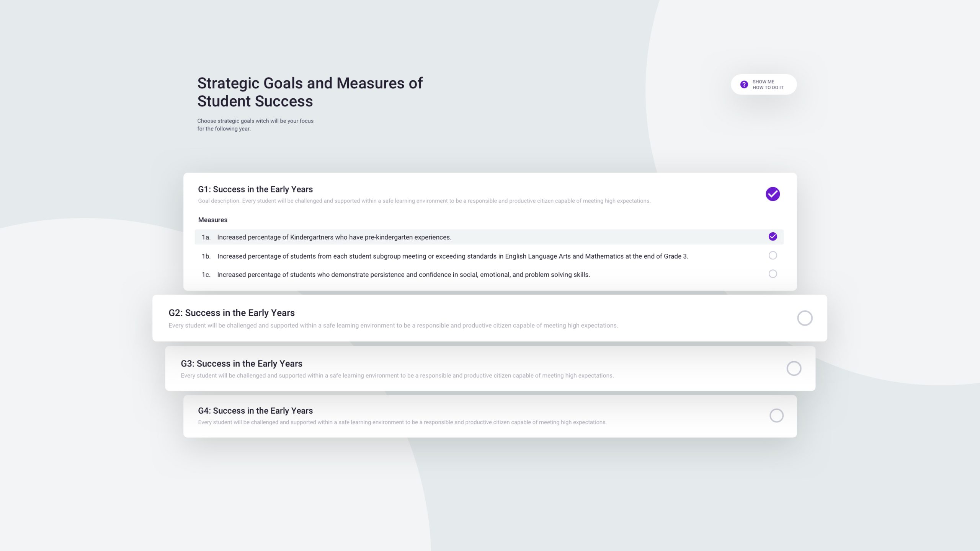The image size is (980, 551).
Task: Click measure 1a Kindergartners pre-kindergarten row
Action: (334, 237)
